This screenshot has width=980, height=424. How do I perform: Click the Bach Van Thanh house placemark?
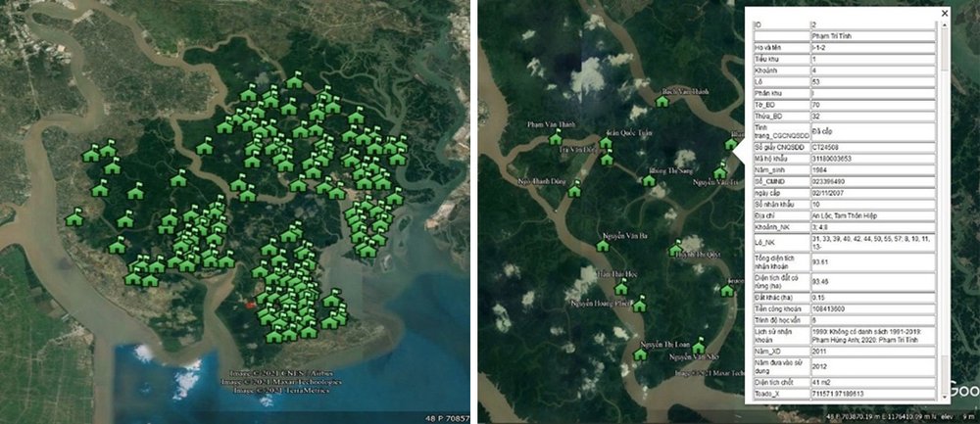pyautogui.click(x=661, y=101)
